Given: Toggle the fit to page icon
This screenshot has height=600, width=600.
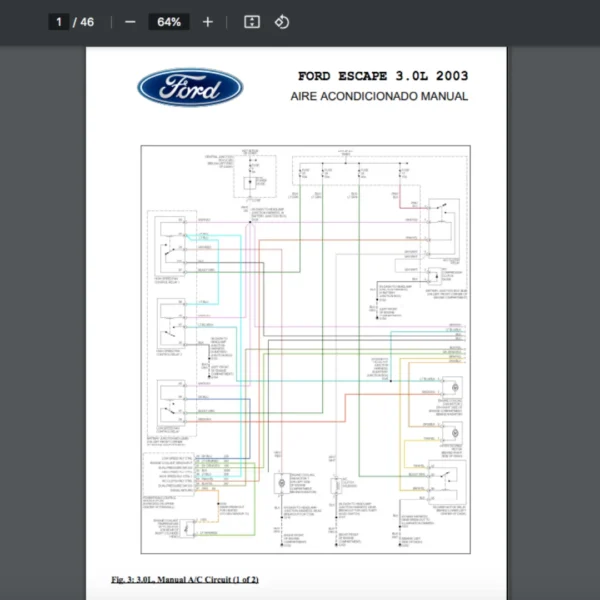Looking at the screenshot, I should point(252,22).
